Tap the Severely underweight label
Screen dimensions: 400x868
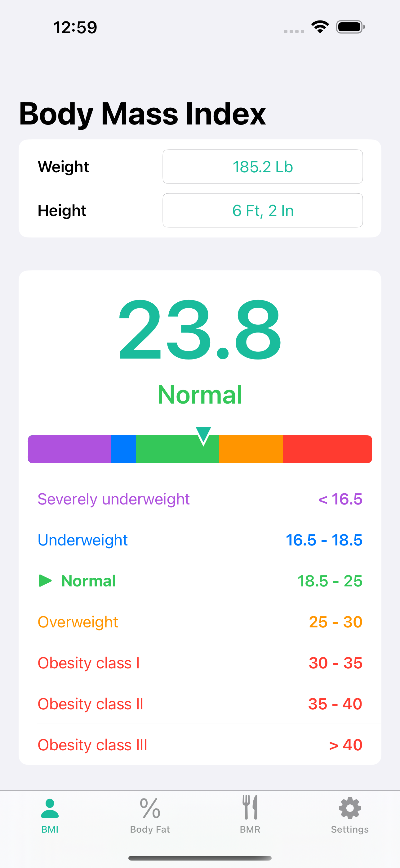(x=114, y=499)
